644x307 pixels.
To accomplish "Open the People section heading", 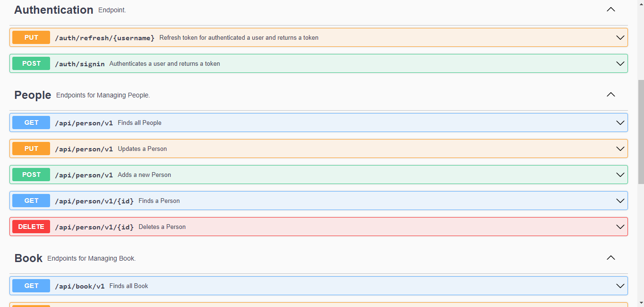I will tap(33, 95).
